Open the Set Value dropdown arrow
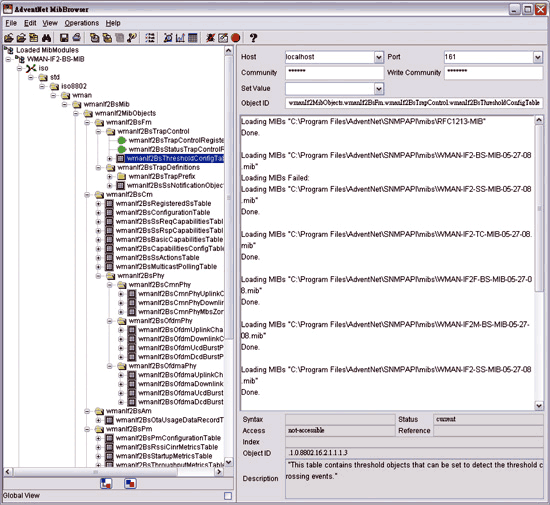 coord(379,88)
